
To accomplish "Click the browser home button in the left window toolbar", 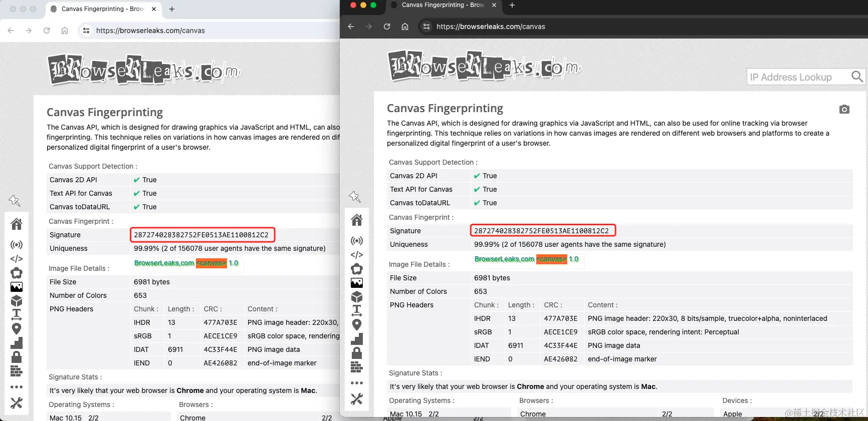I will coord(65,31).
